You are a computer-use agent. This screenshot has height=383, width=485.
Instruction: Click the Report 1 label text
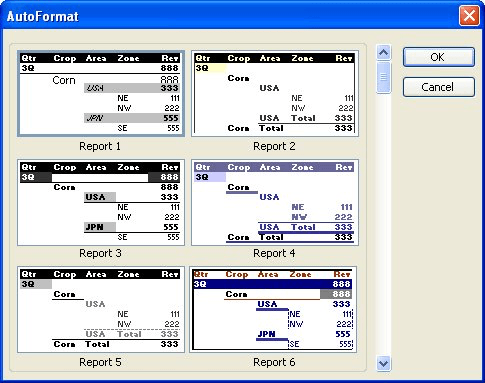click(100, 146)
